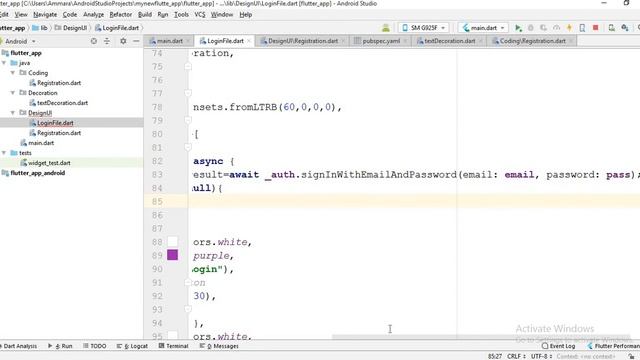This screenshot has height=360, width=640.
Task: Trigger Flutter Hot Reload lightning icon
Action: [569, 28]
